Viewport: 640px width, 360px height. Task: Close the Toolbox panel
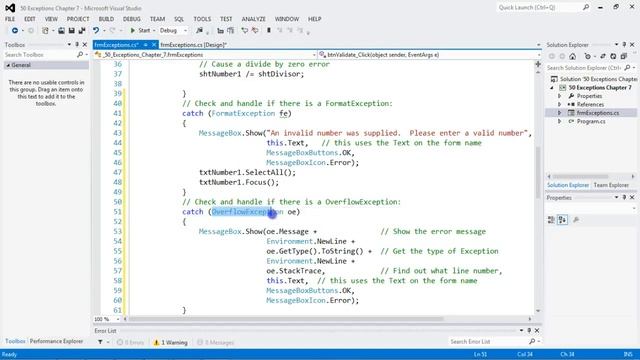click(x=84, y=44)
